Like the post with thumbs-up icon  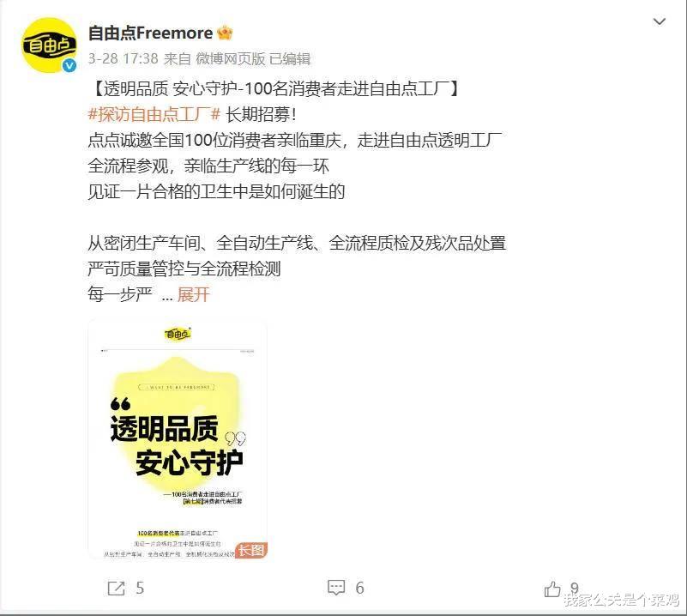click(x=552, y=589)
